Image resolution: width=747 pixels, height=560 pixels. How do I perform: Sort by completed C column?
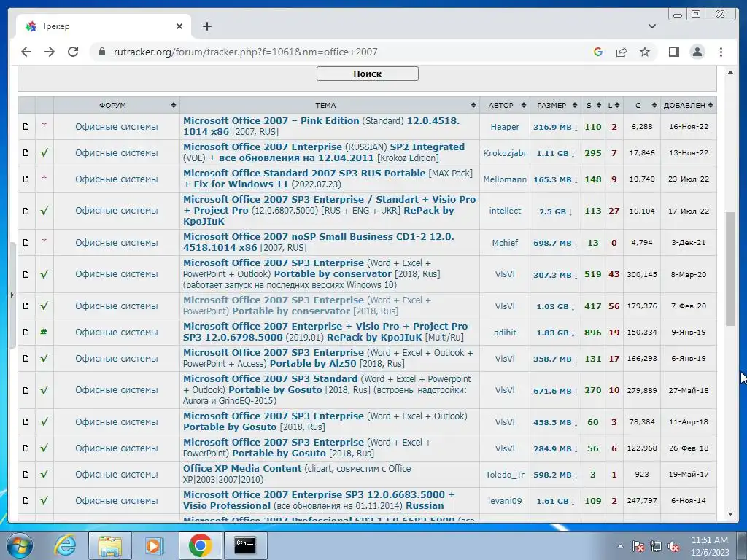point(642,105)
